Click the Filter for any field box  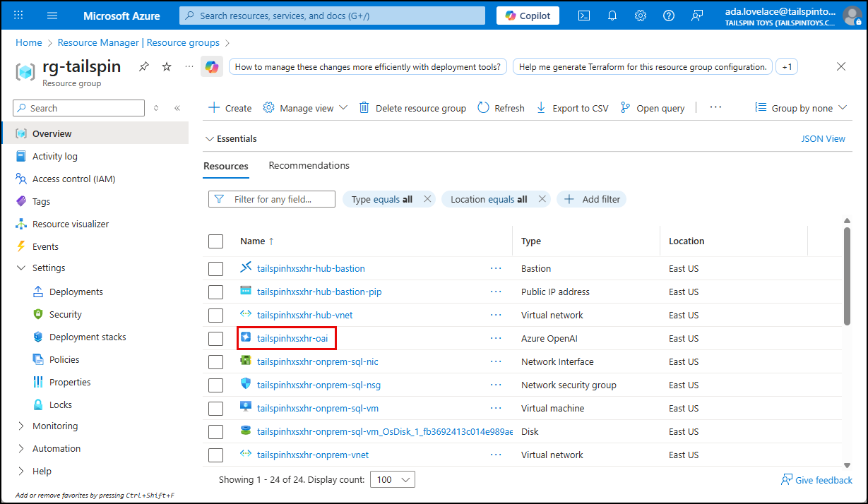coord(271,198)
